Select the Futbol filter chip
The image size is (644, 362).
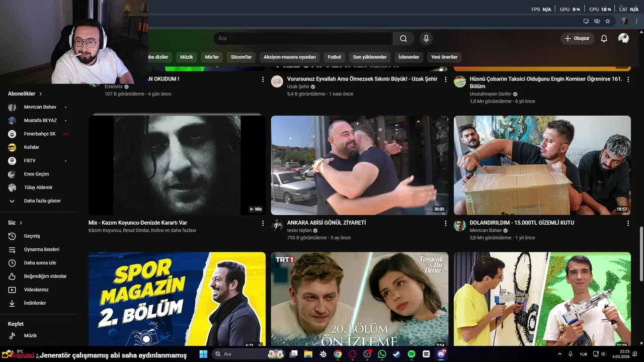coord(334,57)
